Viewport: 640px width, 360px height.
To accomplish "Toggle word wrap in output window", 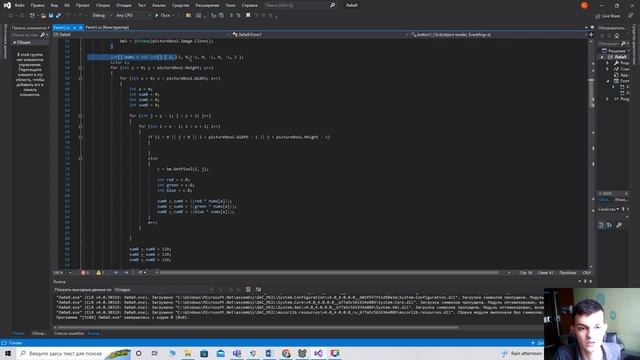I will coord(258,290).
